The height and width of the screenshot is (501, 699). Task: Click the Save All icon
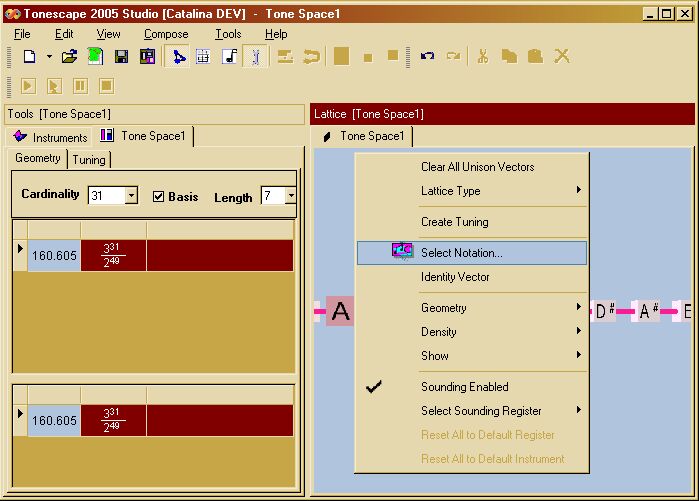point(148,57)
